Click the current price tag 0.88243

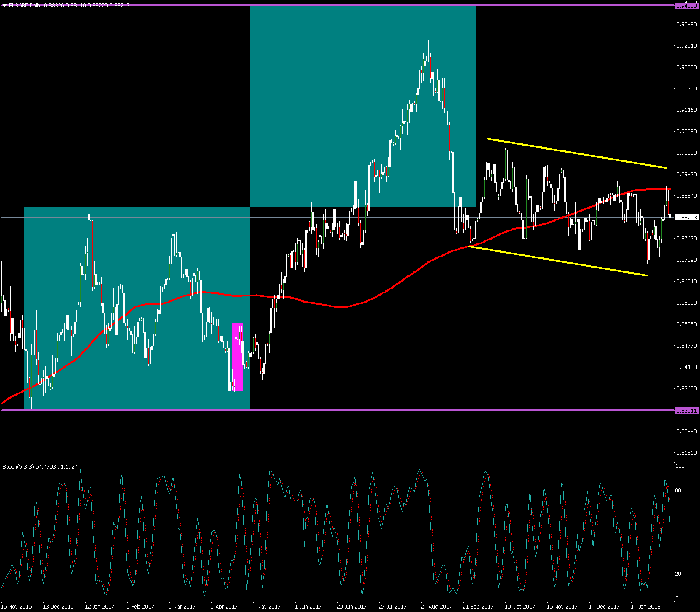tap(686, 217)
